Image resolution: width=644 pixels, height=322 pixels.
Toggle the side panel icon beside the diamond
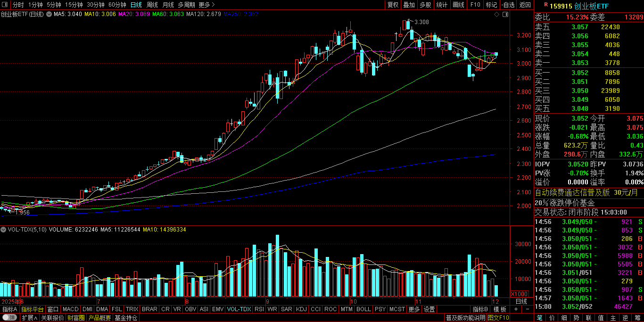coord(505,15)
